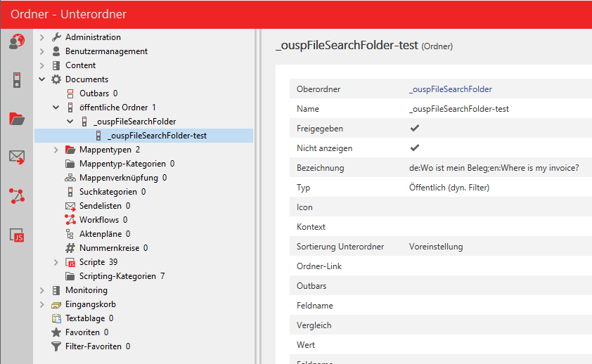Select the Nummernkreise tree entry

tap(114, 248)
